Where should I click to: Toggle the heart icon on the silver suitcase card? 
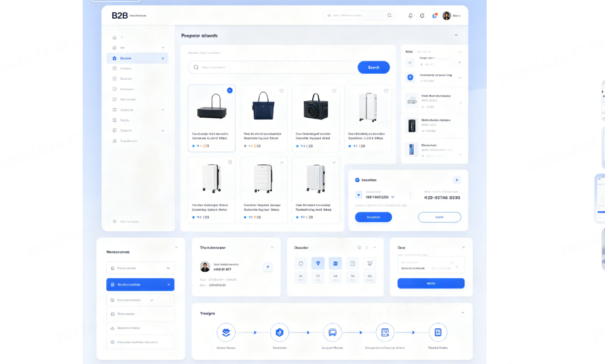click(x=385, y=91)
